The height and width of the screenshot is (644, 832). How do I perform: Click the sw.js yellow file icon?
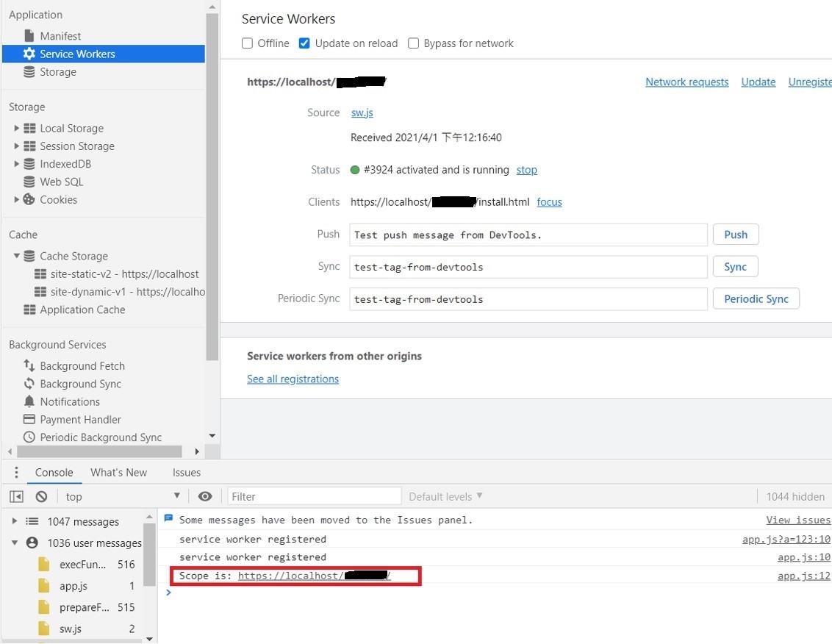(x=43, y=629)
